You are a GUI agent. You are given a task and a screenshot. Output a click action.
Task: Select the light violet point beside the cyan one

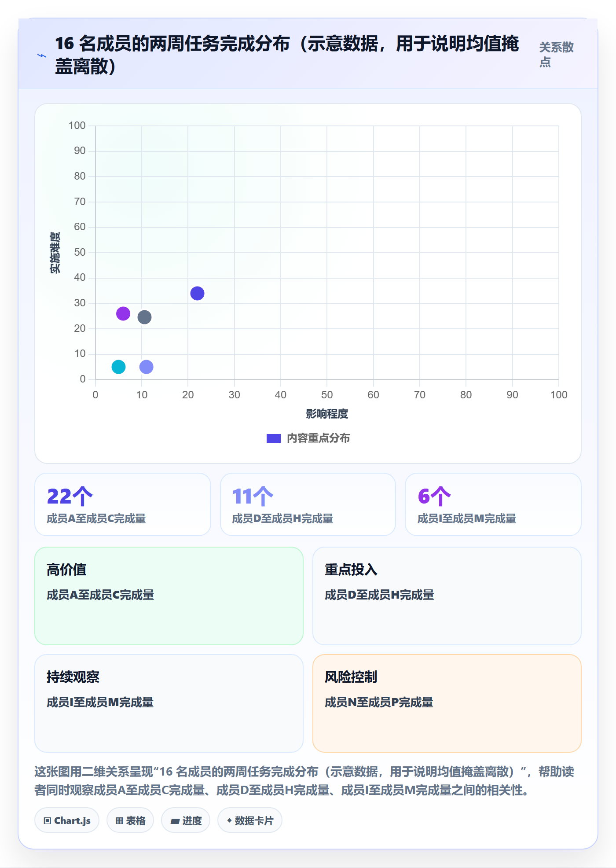(147, 367)
